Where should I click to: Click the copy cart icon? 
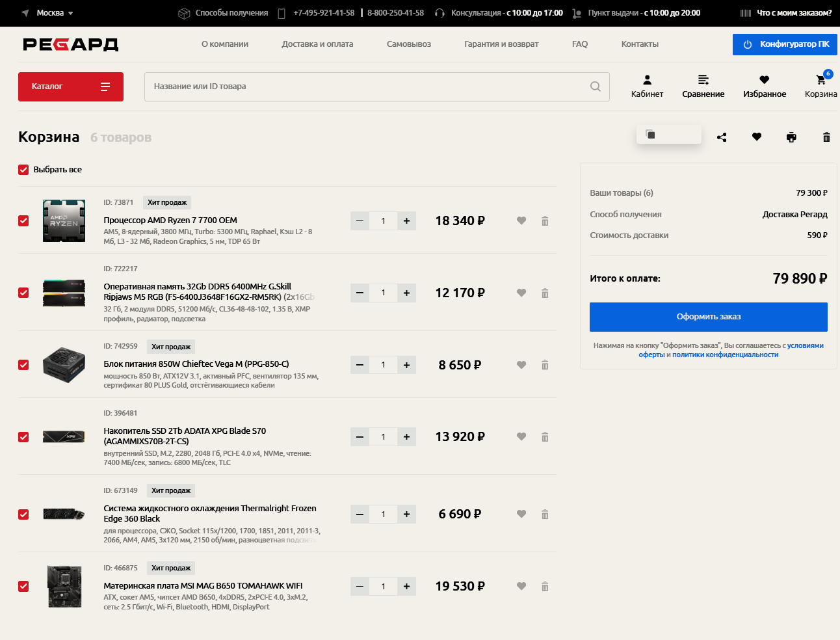[650, 135]
